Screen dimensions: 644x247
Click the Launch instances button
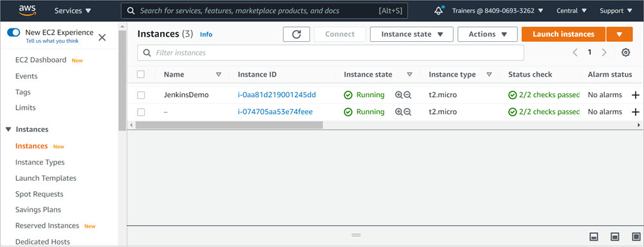[x=564, y=35]
